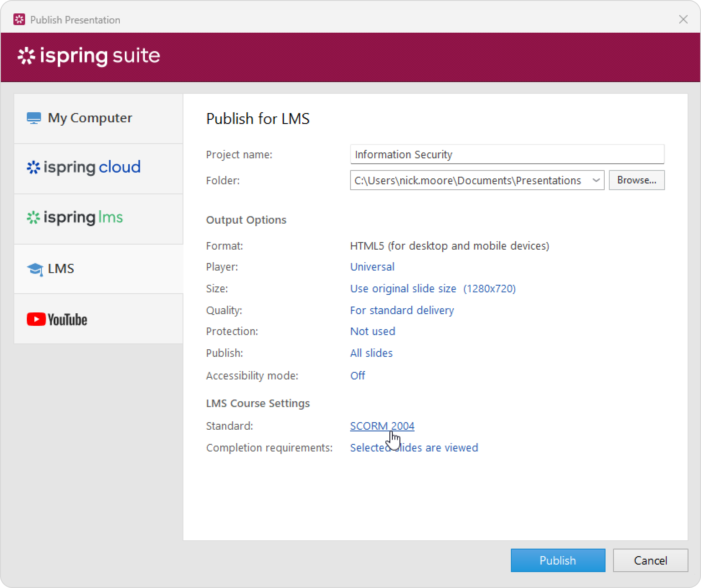This screenshot has width=701, height=588.
Task: Click the iSpring LMS green logo icon
Action: click(33, 218)
